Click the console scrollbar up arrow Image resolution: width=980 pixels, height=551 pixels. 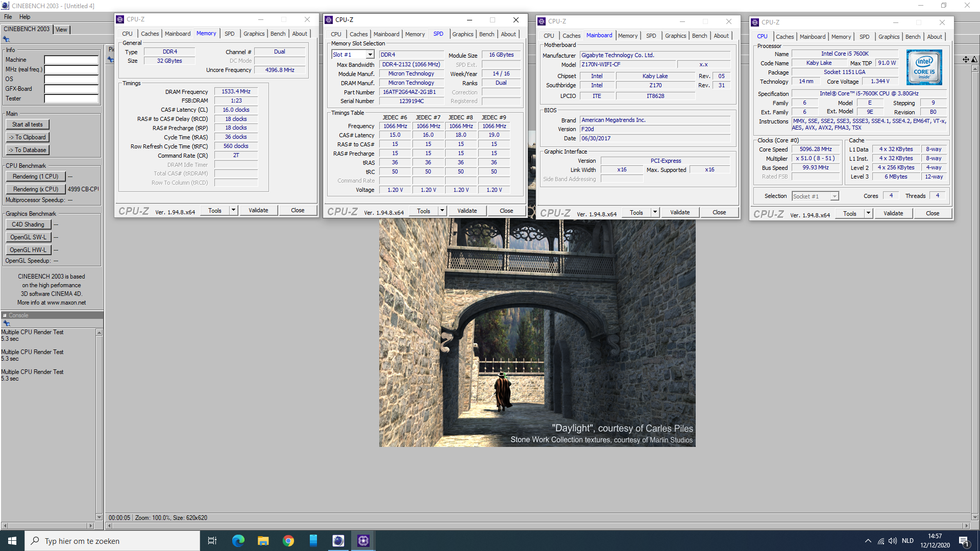pyautogui.click(x=99, y=333)
